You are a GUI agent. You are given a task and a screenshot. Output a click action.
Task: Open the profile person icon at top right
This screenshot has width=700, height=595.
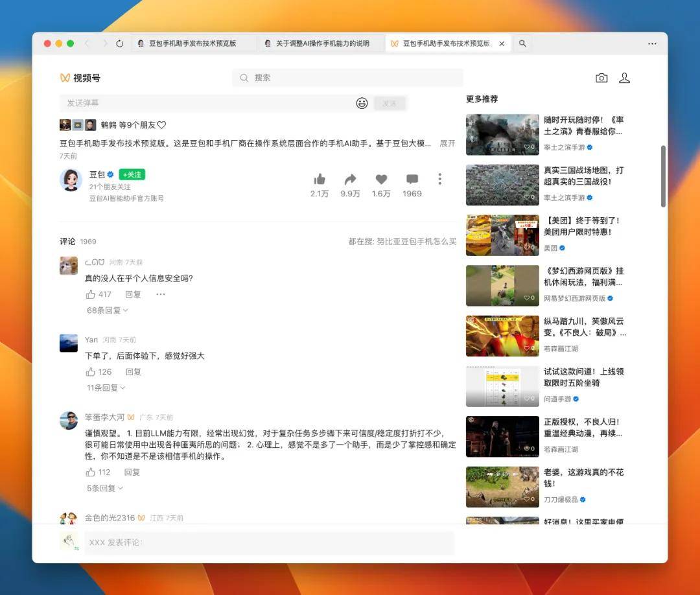pos(625,78)
